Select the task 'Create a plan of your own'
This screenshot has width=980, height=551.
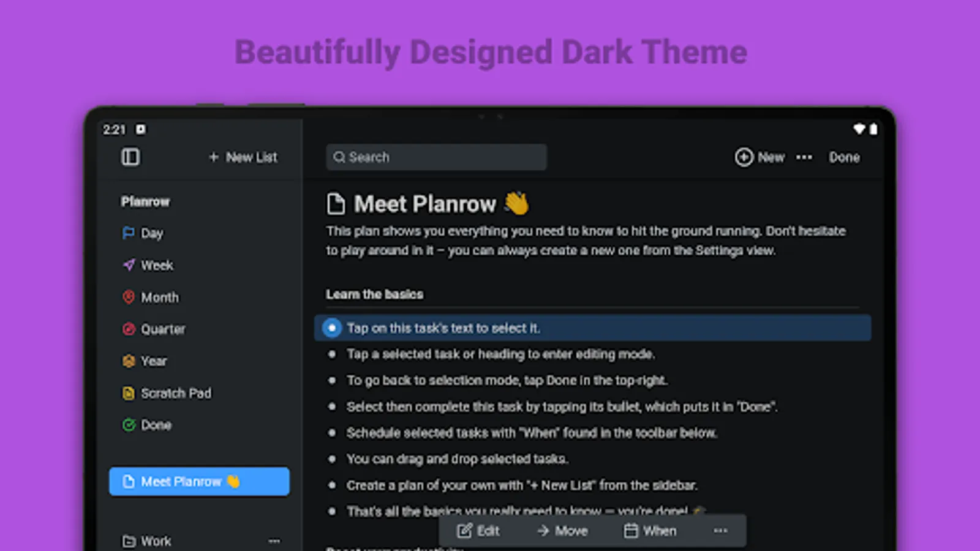click(522, 485)
